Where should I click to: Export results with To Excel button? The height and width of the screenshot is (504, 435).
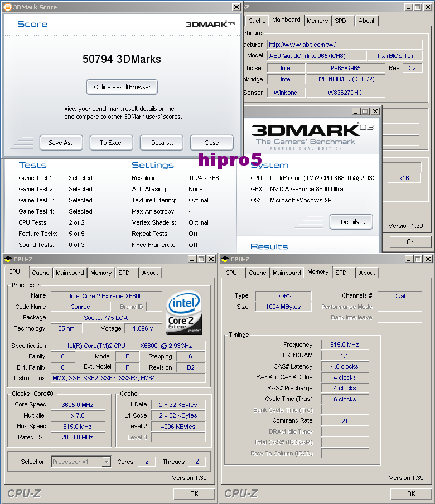tap(111, 143)
